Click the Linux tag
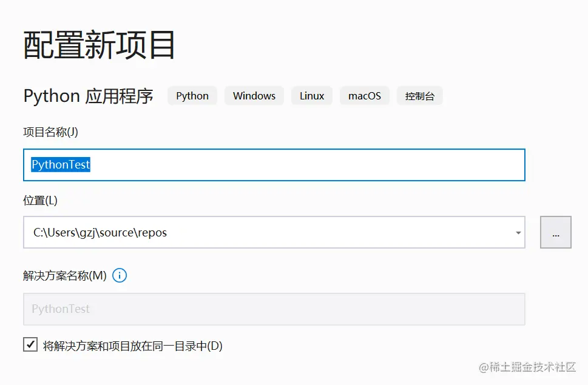This screenshot has width=588, height=385. point(312,96)
